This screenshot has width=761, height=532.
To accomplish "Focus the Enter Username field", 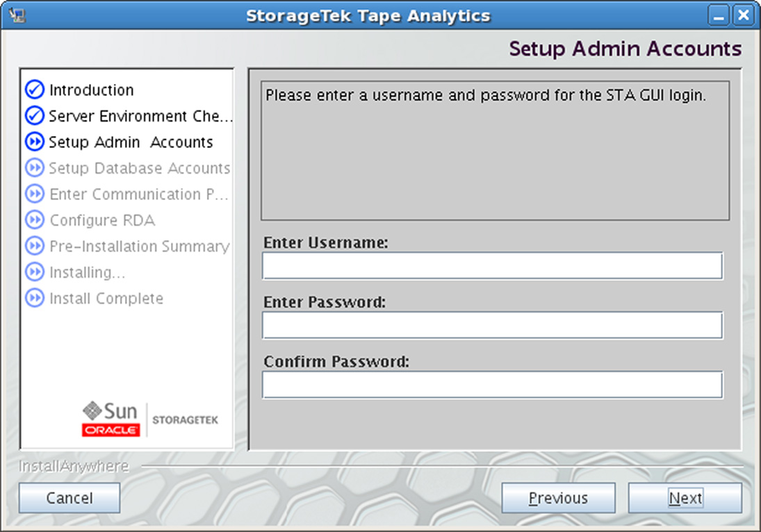I will click(492, 266).
